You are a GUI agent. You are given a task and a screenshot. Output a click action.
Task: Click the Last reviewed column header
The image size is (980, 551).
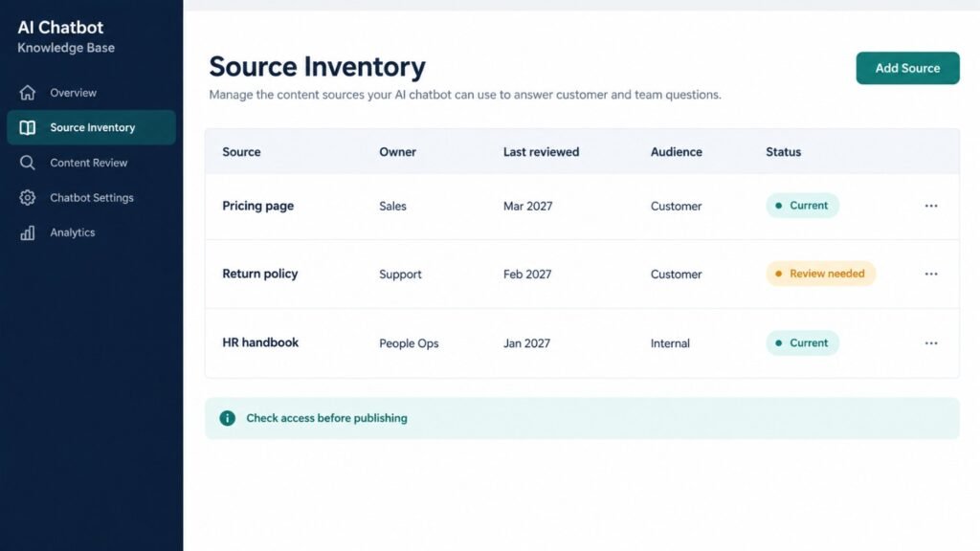(x=542, y=152)
